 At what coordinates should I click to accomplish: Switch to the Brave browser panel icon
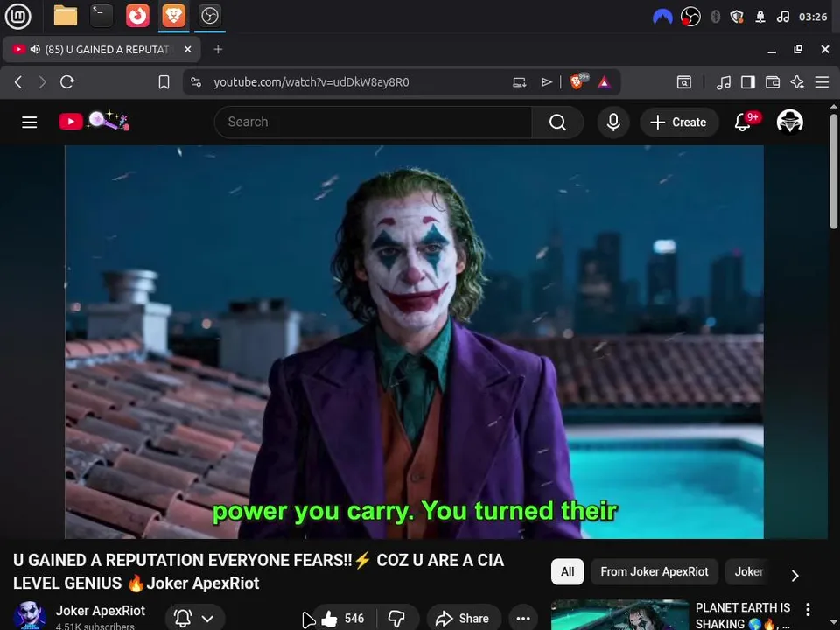(x=173, y=16)
